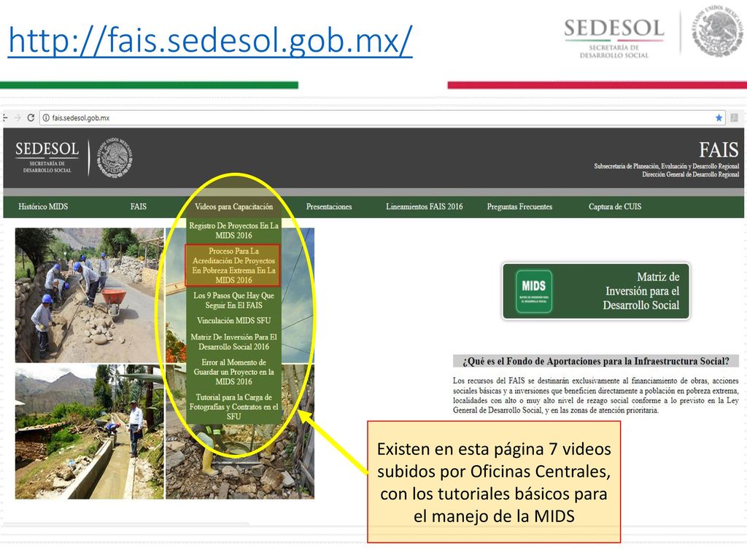
Task: Click the SEDESOL logo at the slide's top right
Action: [x=614, y=38]
